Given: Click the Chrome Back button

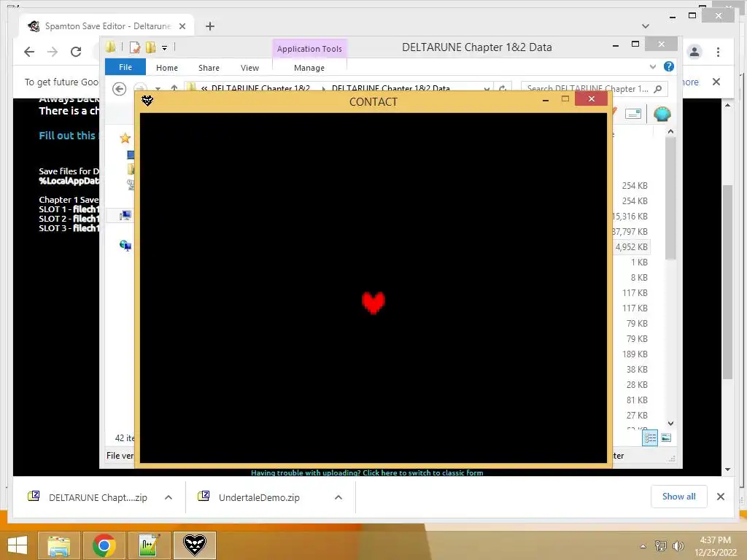Looking at the screenshot, I should [x=29, y=52].
